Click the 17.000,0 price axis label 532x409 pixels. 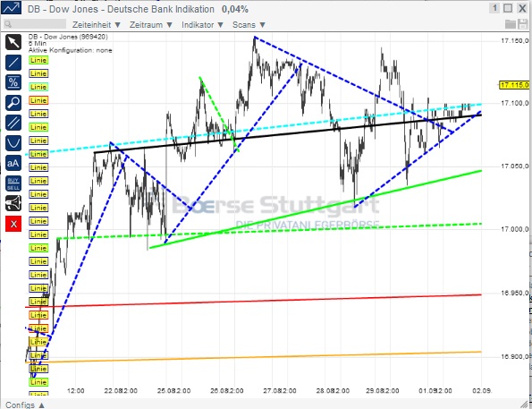(x=515, y=229)
